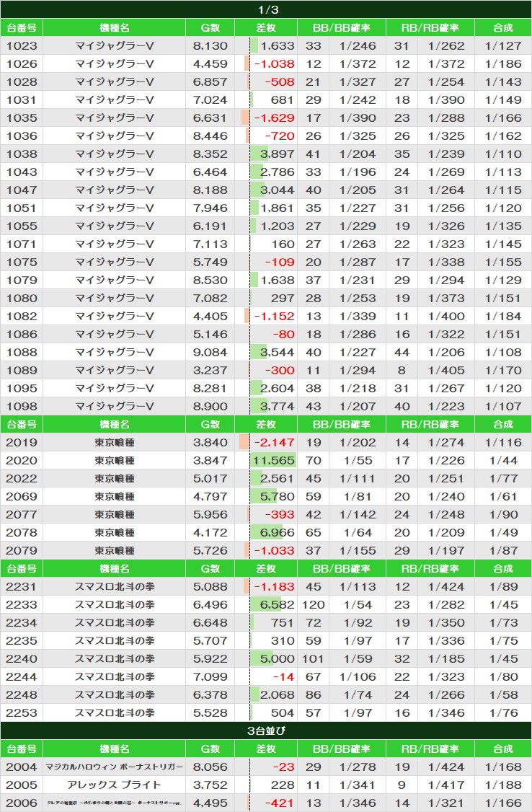Select 差枚 value -1.629 in row 1035
The width and height of the screenshot is (532, 812).
pos(274,118)
